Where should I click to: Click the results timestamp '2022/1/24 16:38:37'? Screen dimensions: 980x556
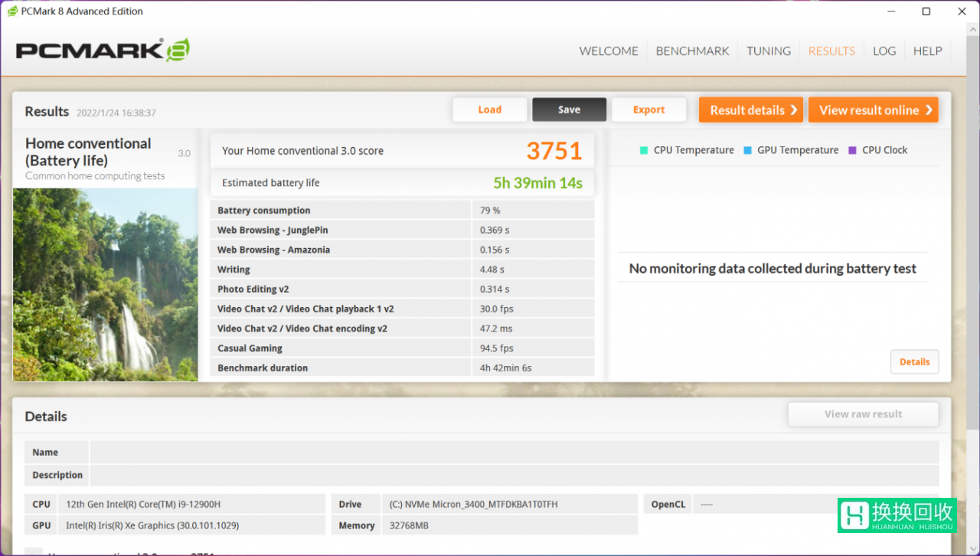pos(116,113)
